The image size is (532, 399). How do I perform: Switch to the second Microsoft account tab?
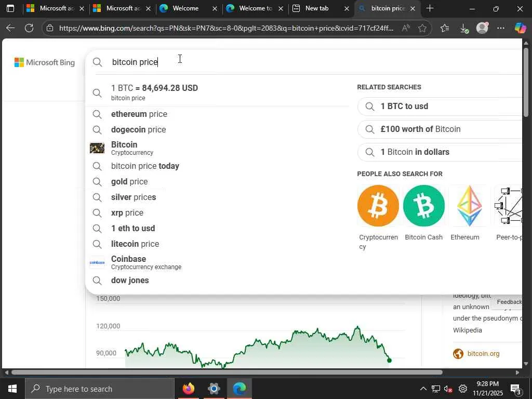click(x=122, y=8)
